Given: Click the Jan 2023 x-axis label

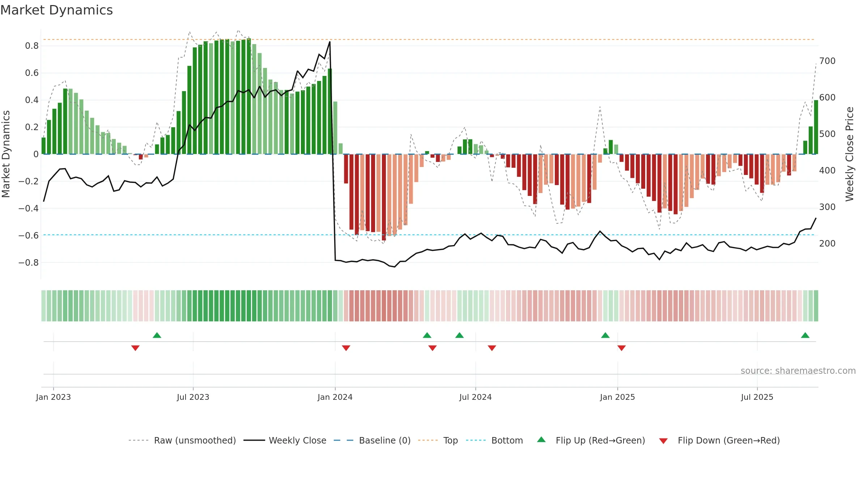Looking at the screenshot, I should 54,397.
